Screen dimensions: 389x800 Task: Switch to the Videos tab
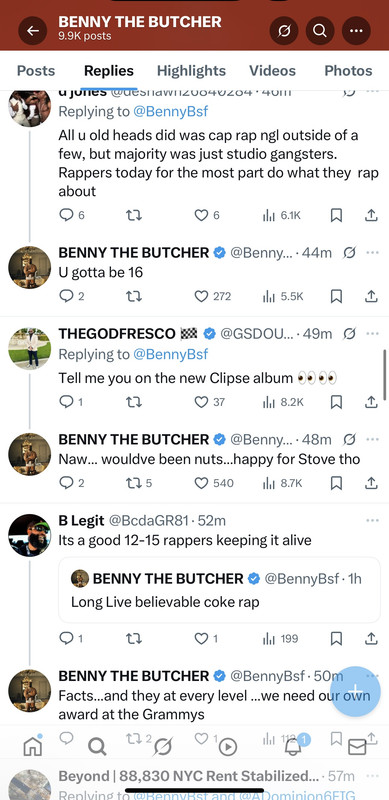tap(272, 70)
